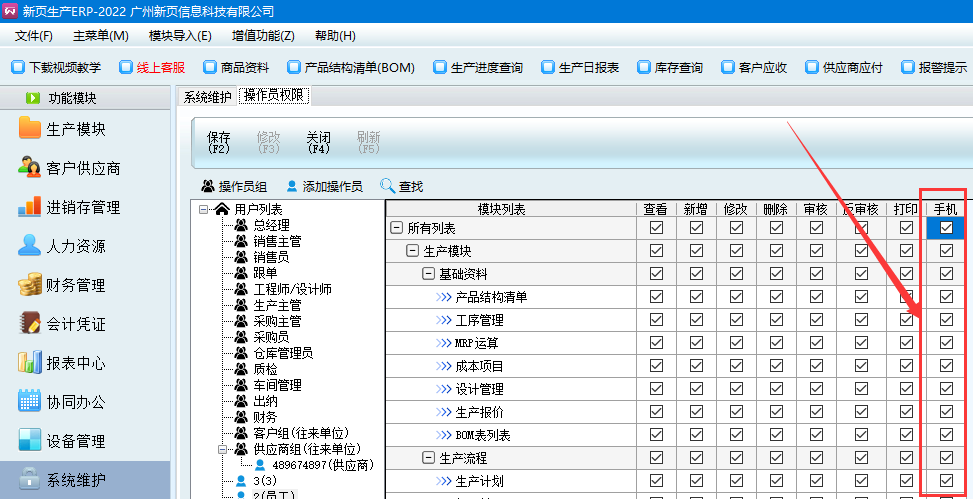This screenshot has height=499, width=973.
Task: Click the 查找 magnifier icon
Action: 388,186
